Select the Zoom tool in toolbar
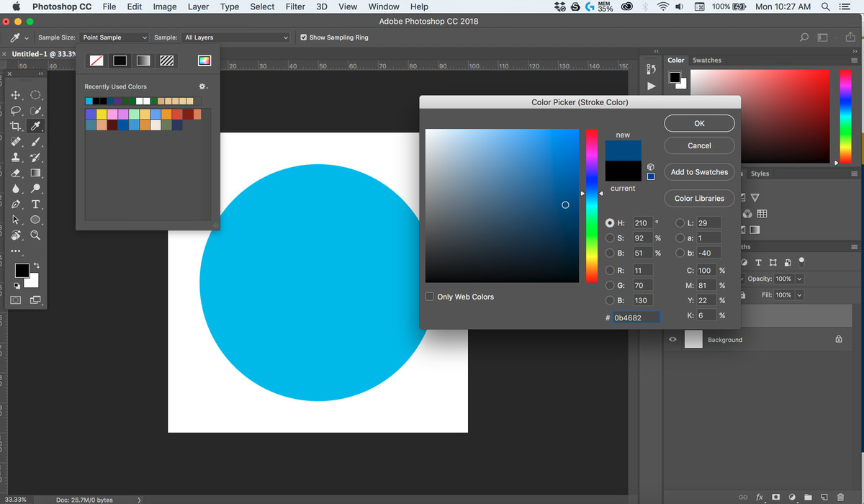Screen dimensions: 864x504 point(35,235)
